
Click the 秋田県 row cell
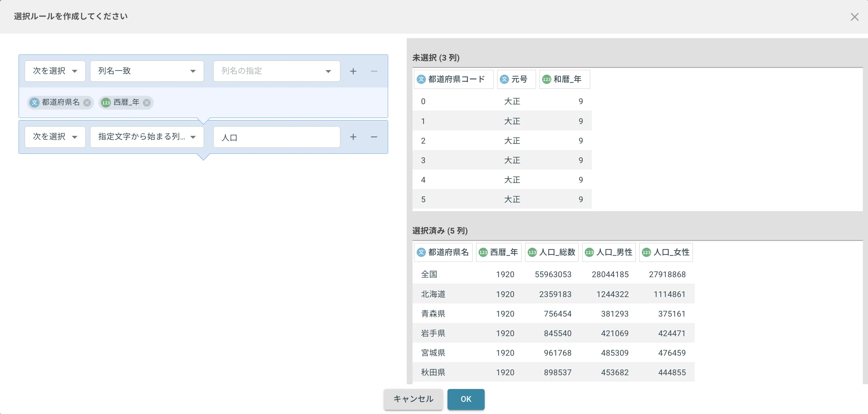click(433, 372)
